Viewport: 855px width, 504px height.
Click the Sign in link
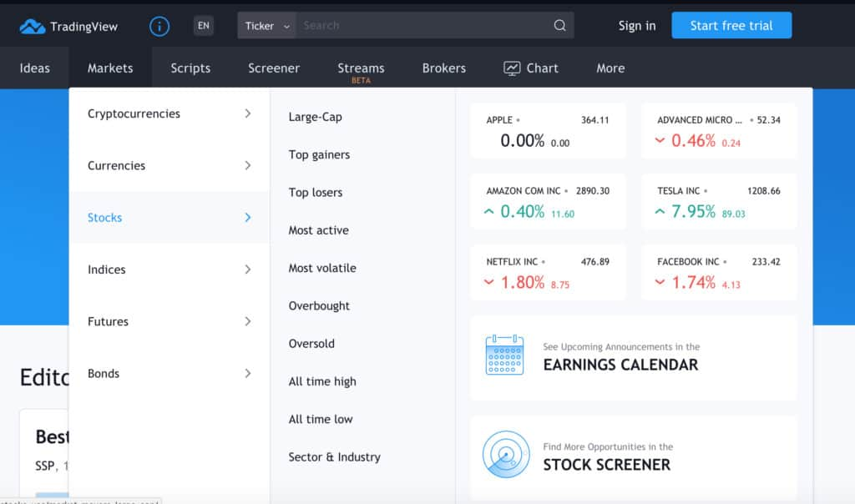(x=637, y=26)
